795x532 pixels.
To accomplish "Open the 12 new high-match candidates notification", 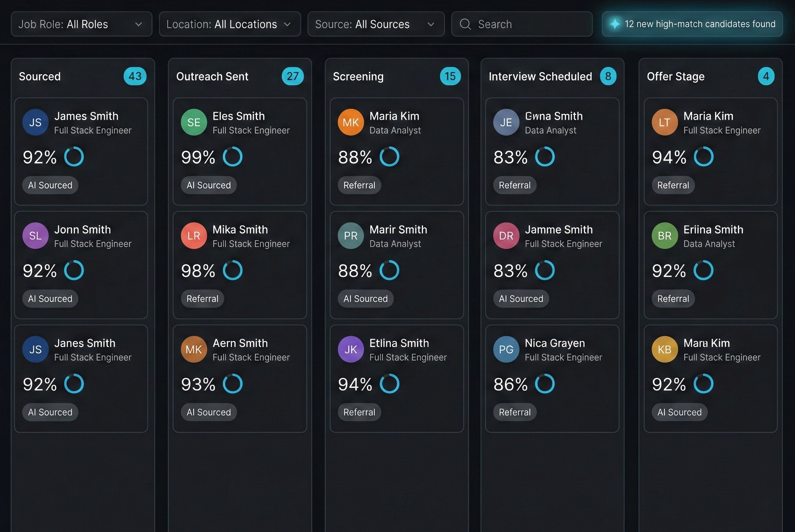I will [x=692, y=24].
